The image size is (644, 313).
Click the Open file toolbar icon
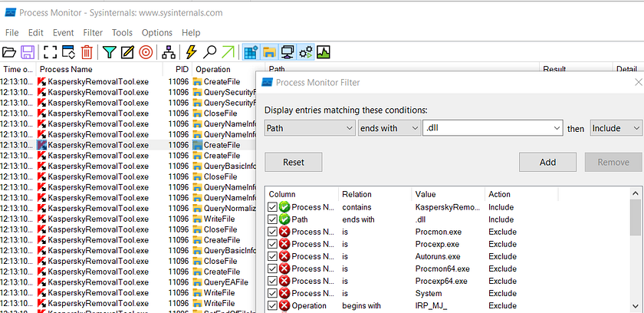[x=9, y=52]
